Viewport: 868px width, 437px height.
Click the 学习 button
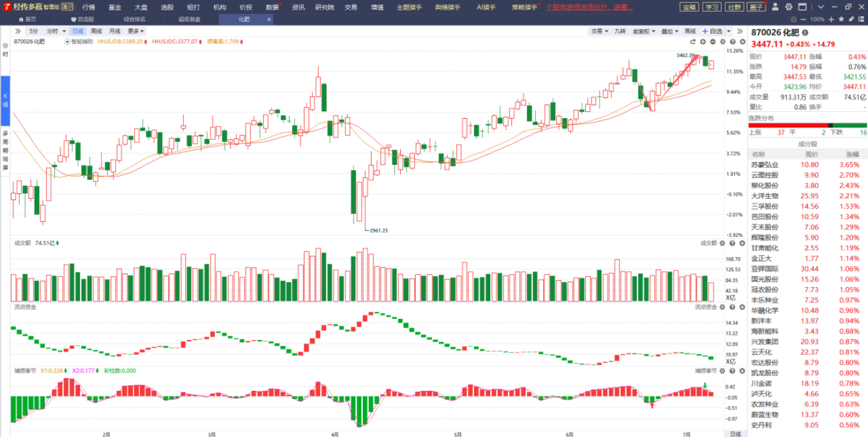pyautogui.click(x=711, y=7)
